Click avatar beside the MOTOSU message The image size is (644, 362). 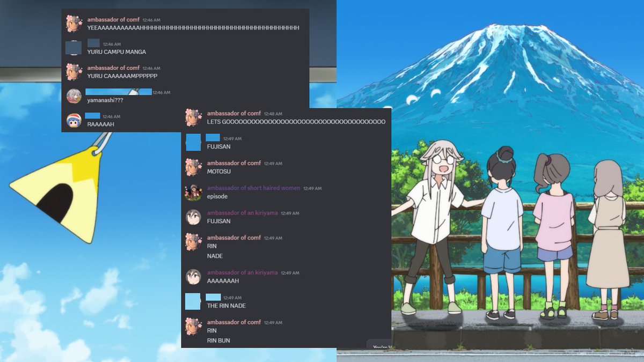(193, 167)
